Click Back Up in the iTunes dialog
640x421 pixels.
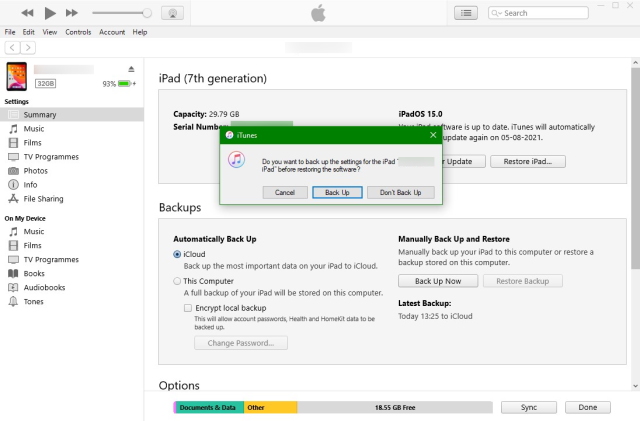coord(337,192)
